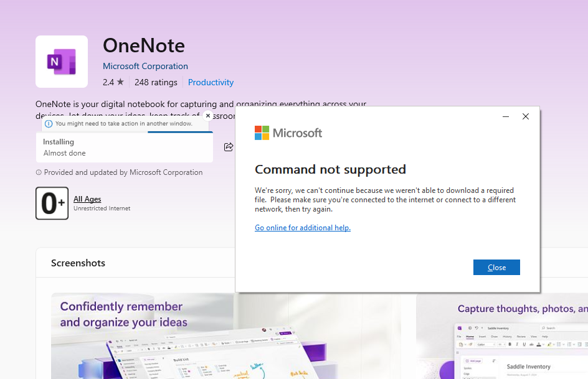The height and width of the screenshot is (379, 588).
Task: Click Go online for additional help
Action: point(303,228)
